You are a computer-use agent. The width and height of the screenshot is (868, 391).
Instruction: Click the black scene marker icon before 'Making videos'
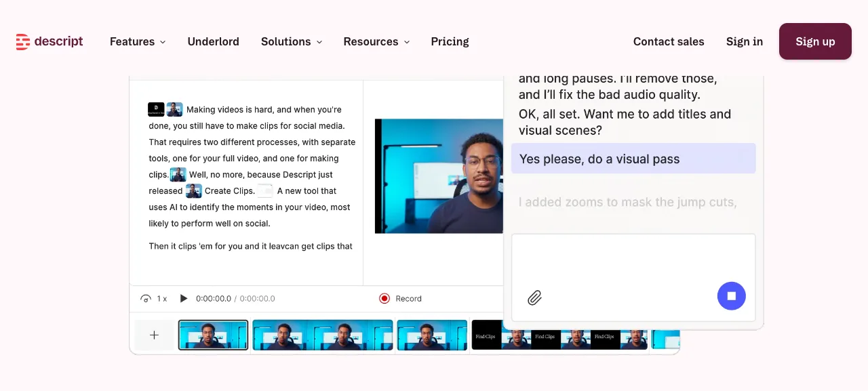point(156,109)
